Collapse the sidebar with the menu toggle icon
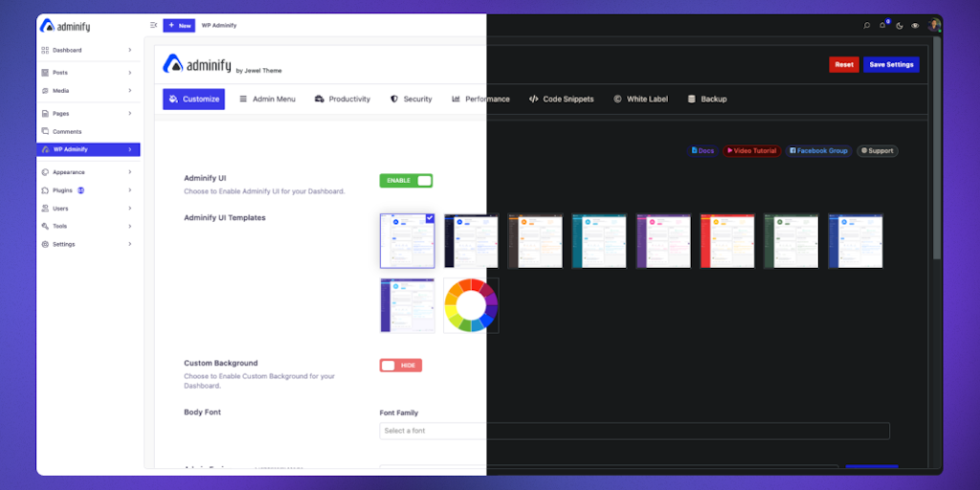This screenshot has height=490, width=980. pyautogui.click(x=153, y=25)
